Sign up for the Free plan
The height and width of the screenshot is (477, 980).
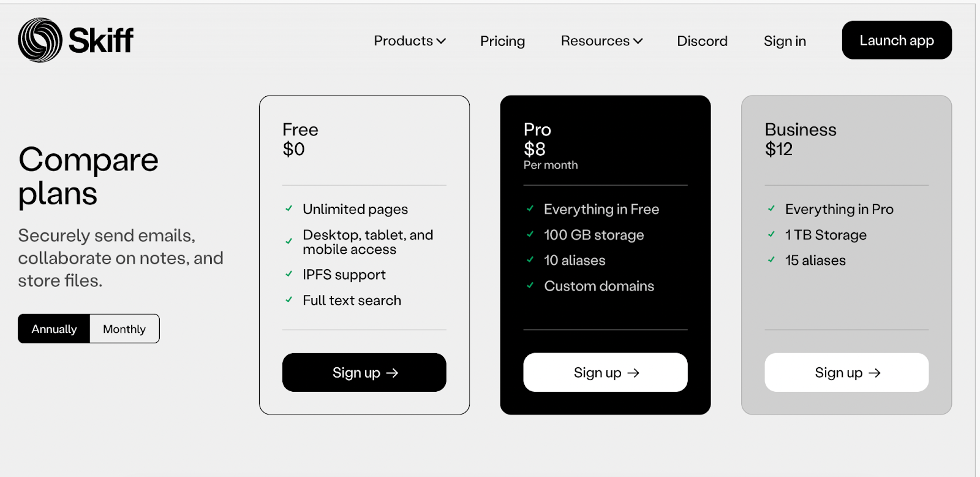pos(364,373)
